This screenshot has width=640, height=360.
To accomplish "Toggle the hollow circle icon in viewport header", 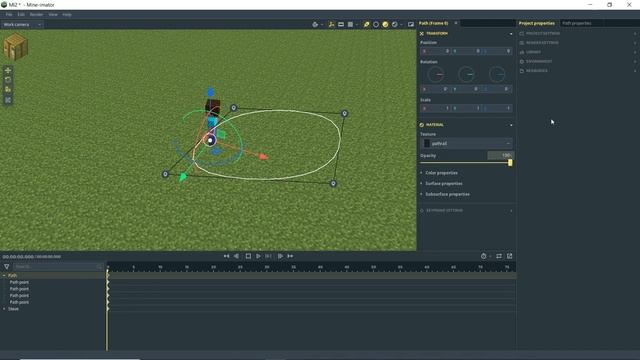I will coord(376,24).
